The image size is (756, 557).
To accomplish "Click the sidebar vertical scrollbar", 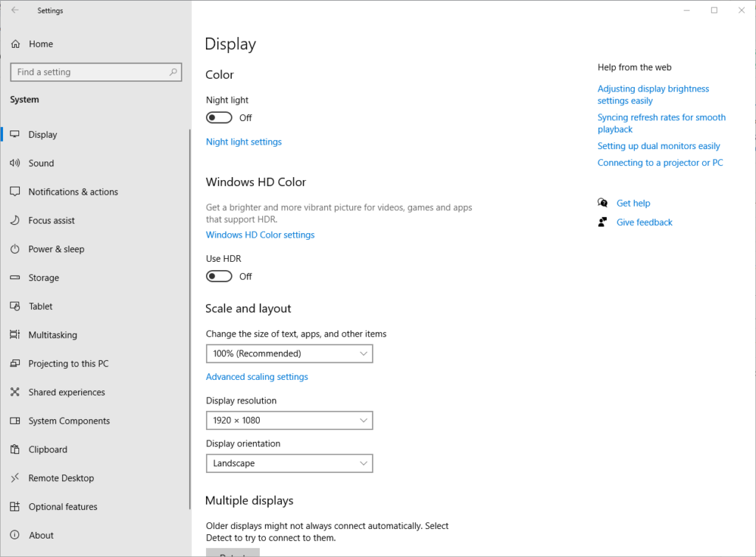I will tap(190, 319).
